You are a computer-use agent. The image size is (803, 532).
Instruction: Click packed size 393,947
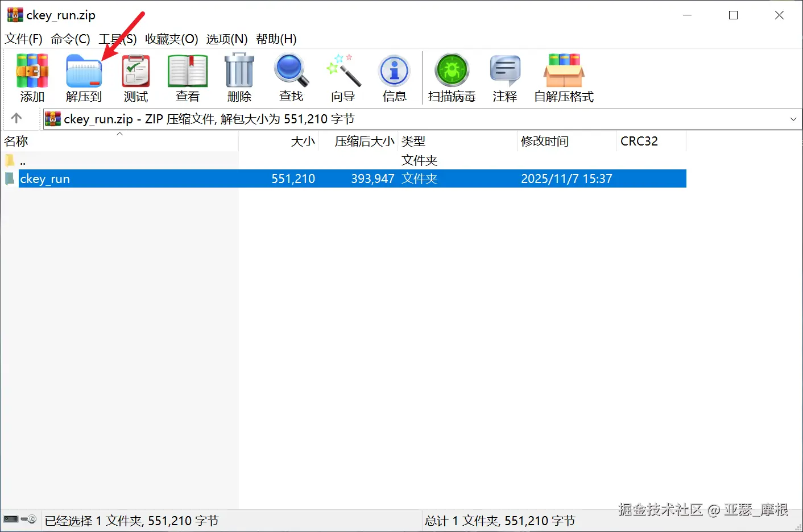[372, 178]
